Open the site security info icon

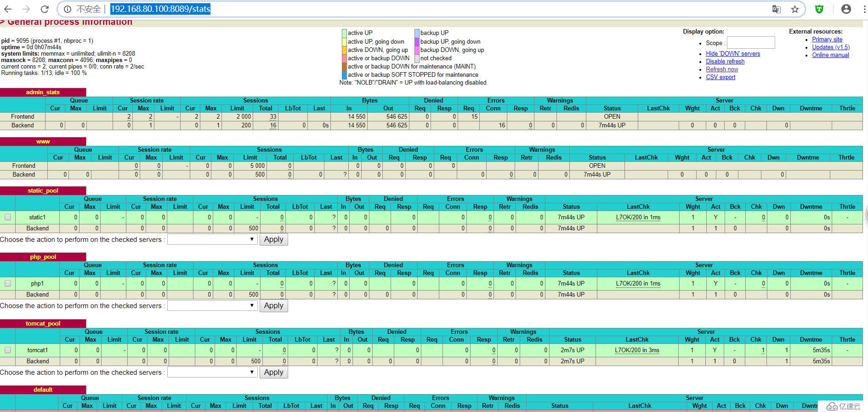click(67, 9)
